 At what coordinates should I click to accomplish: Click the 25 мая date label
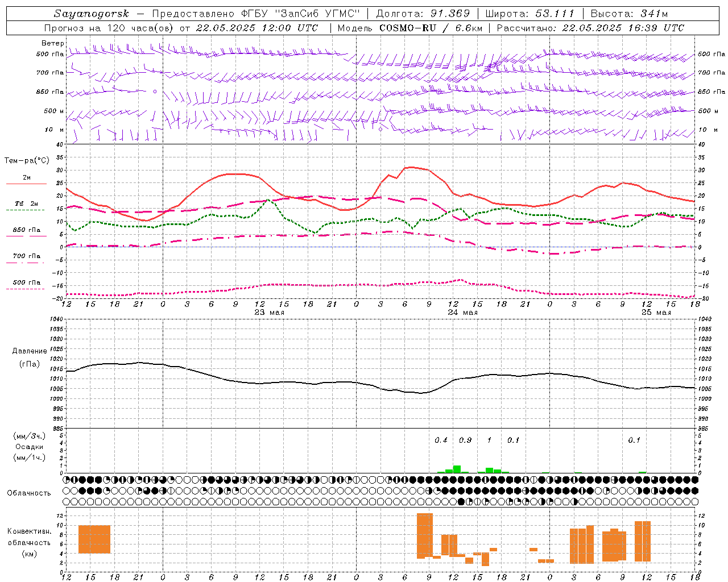pos(656,313)
